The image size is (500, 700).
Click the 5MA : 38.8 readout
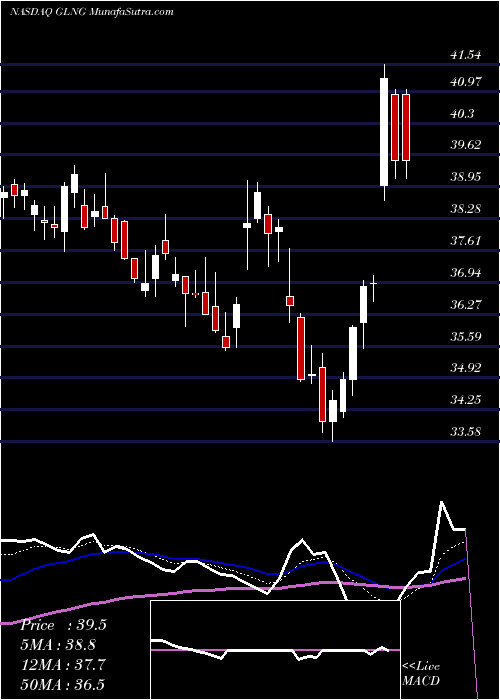[x=58, y=645]
